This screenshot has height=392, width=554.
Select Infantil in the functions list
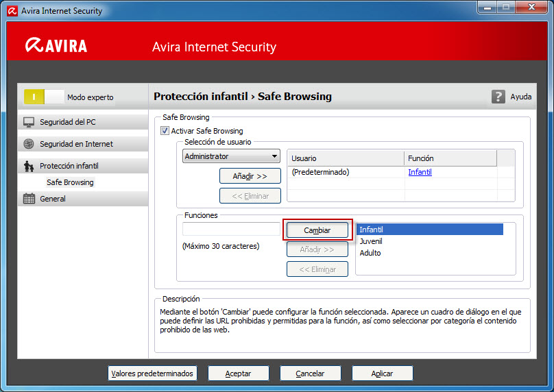pos(430,230)
